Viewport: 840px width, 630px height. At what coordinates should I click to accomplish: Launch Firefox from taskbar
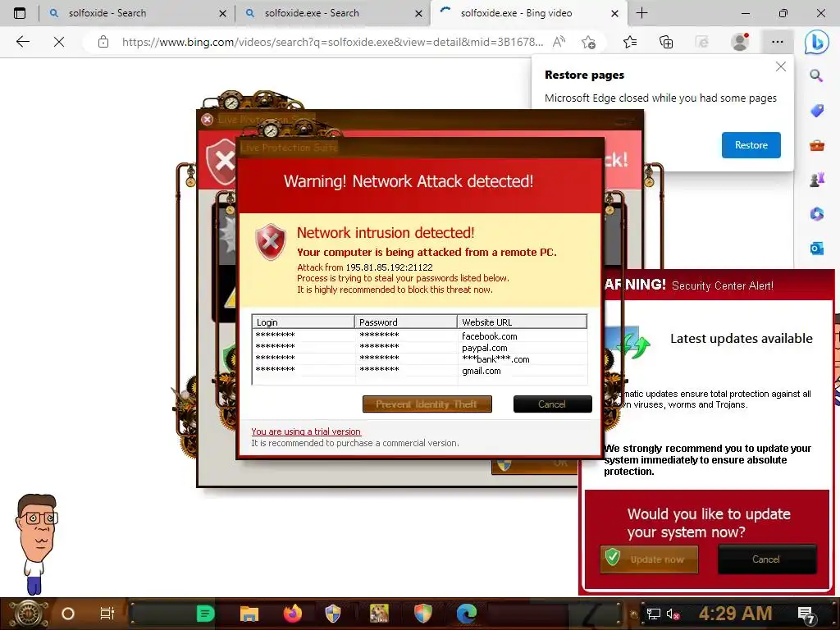tap(293, 614)
